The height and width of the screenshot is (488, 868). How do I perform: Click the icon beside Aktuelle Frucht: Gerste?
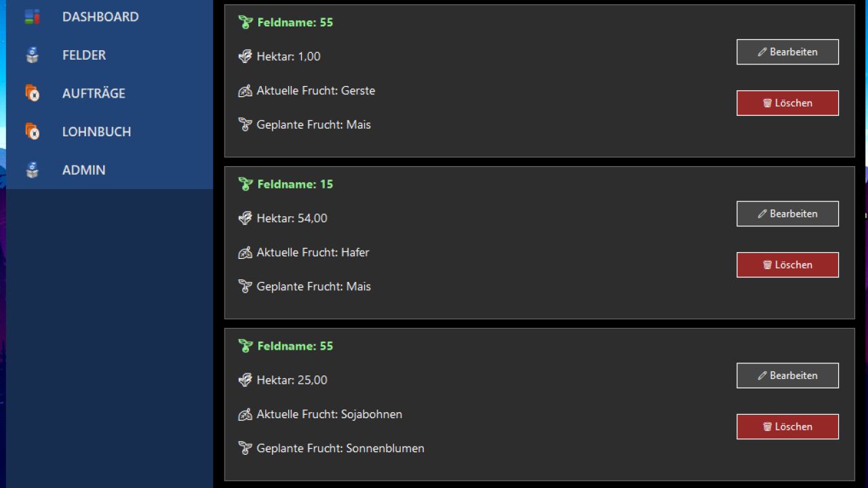click(x=245, y=91)
